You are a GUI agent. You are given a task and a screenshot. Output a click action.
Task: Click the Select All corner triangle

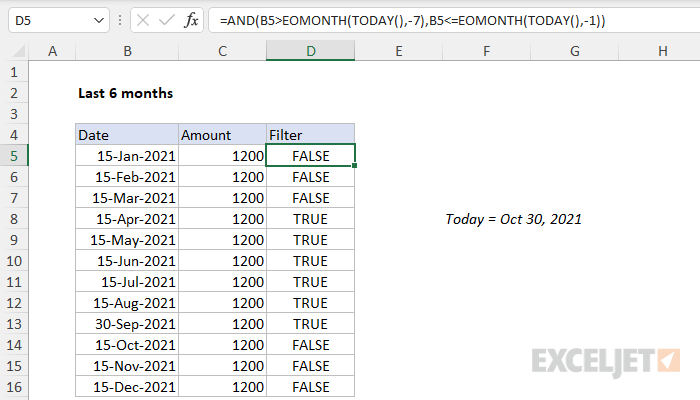pos(18,51)
